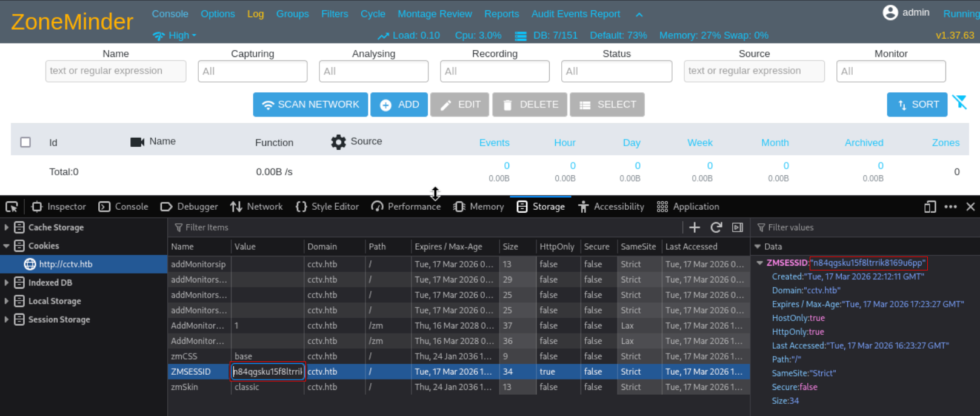The height and width of the screenshot is (416, 980).
Task: Collapse the Cookies tree node
Action: click(7, 246)
